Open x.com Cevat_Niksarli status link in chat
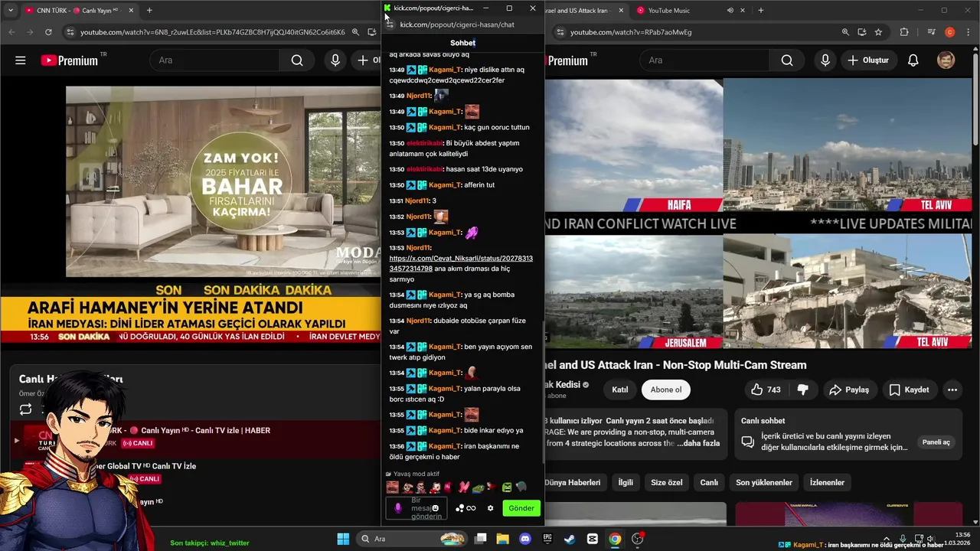 click(461, 263)
